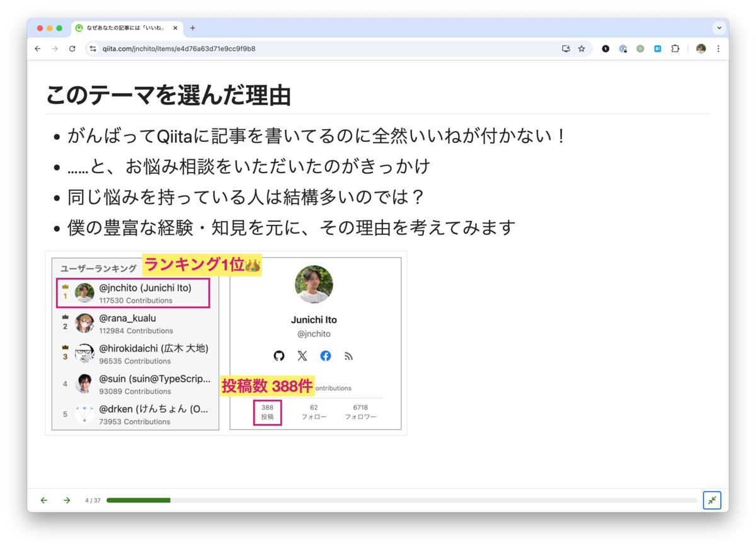The height and width of the screenshot is (548, 756).
Task: Click the @rana_kualu avatar in ranking
Action: point(84,323)
